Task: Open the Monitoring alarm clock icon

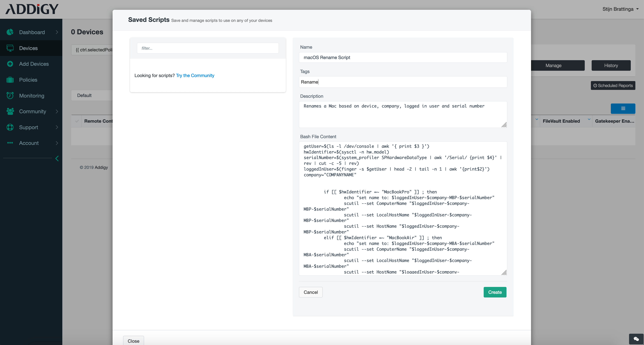Action: point(10,95)
